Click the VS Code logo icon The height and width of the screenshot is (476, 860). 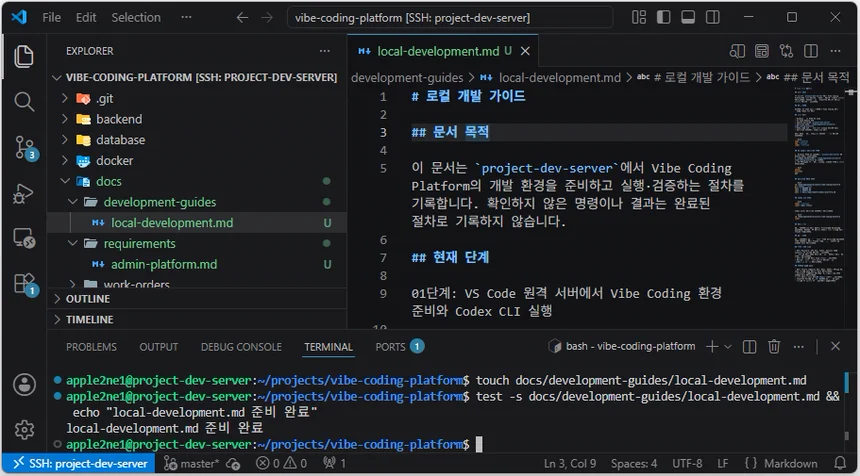[19, 17]
